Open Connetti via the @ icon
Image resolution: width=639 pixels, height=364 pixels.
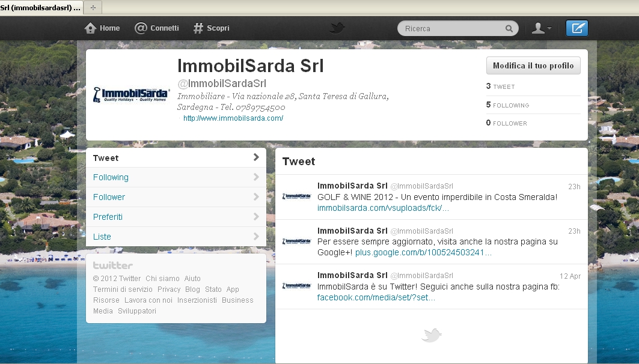pos(141,28)
